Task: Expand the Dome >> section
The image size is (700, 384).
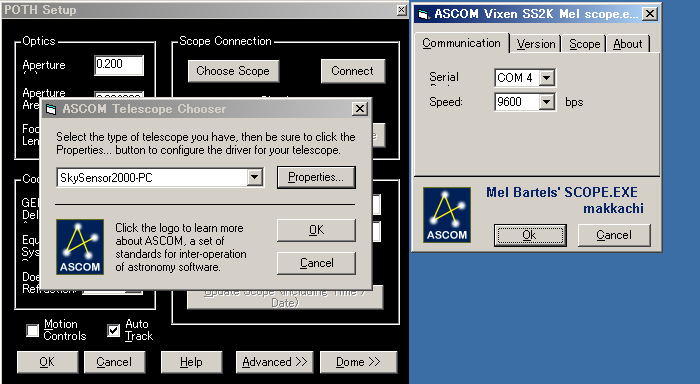Action: point(358,362)
